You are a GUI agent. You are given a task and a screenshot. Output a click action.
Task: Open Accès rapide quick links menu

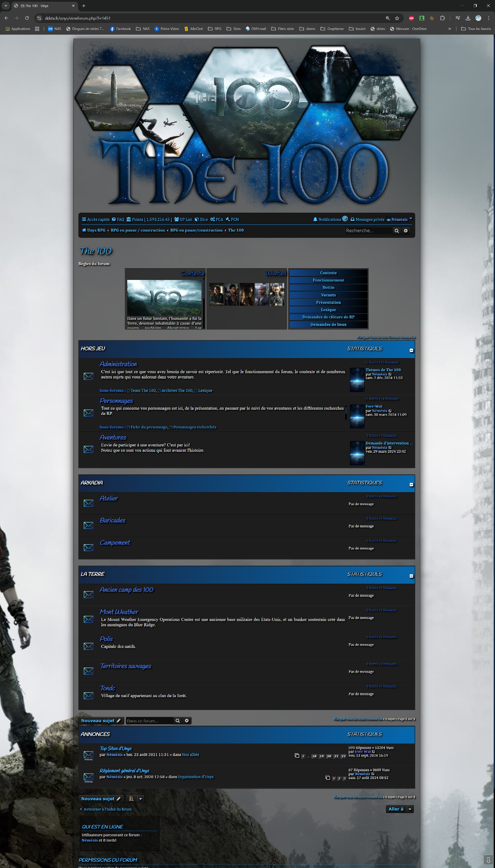click(96, 220)
